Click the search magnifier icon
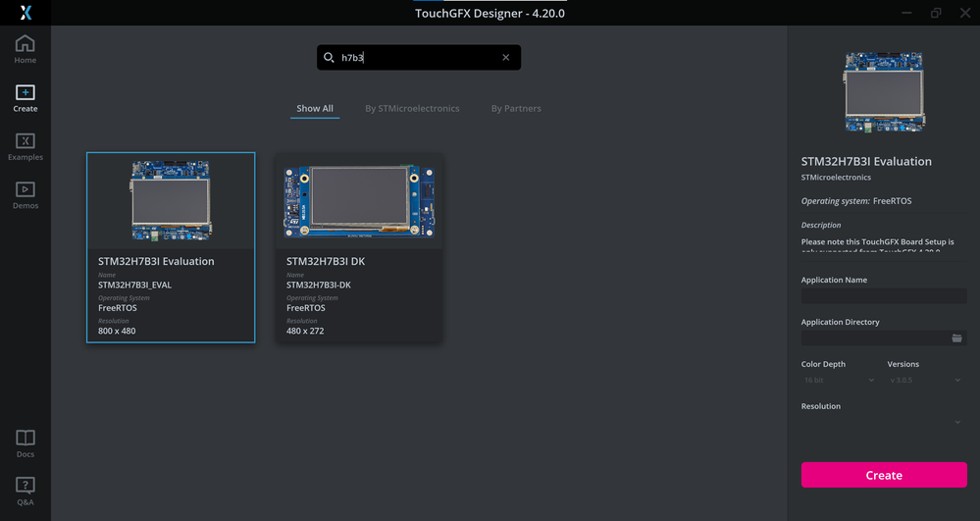Screen dimensions: 980x521 pos(329,58)
